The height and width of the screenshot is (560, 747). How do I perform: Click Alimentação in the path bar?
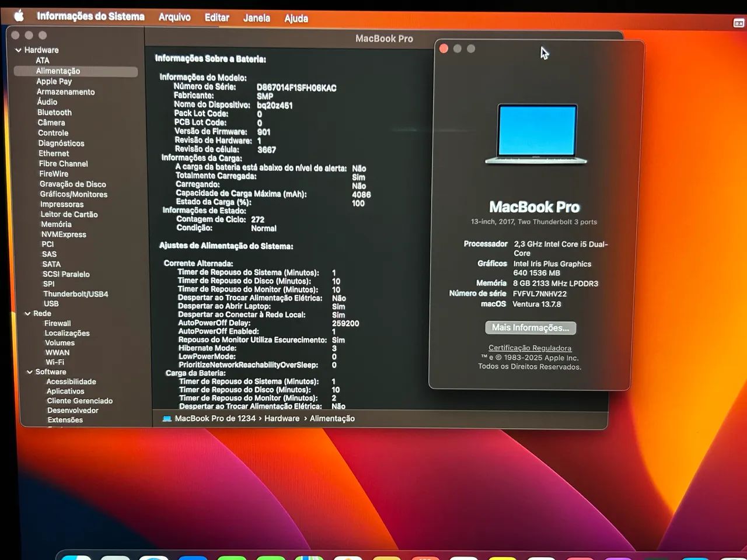[332, 419]
